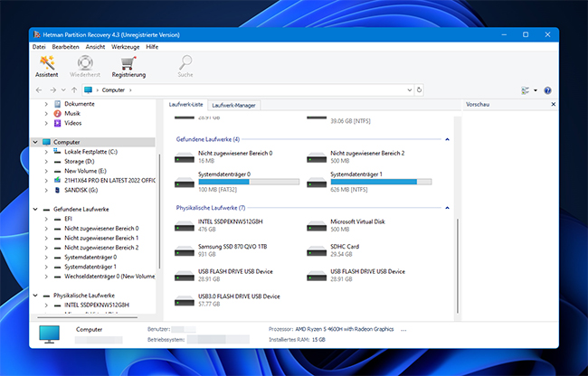This screenshot has height=376, width=588.
Task: Click the Wiederherst recovery toolbar icon
Action: 85,66
